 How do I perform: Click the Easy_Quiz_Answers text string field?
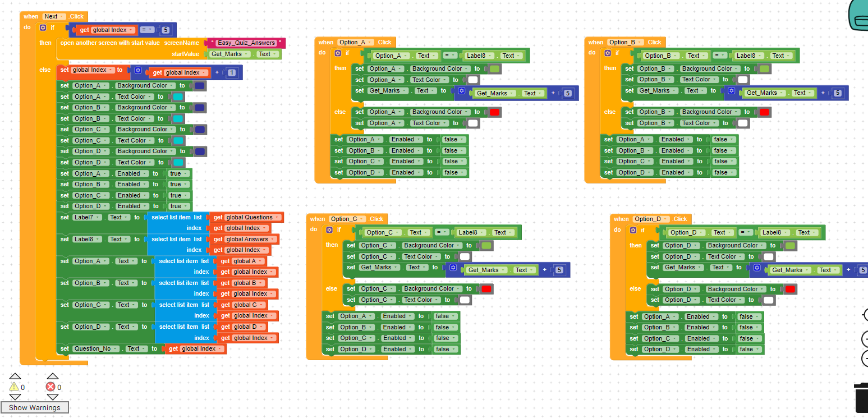[x=246, y=43]
